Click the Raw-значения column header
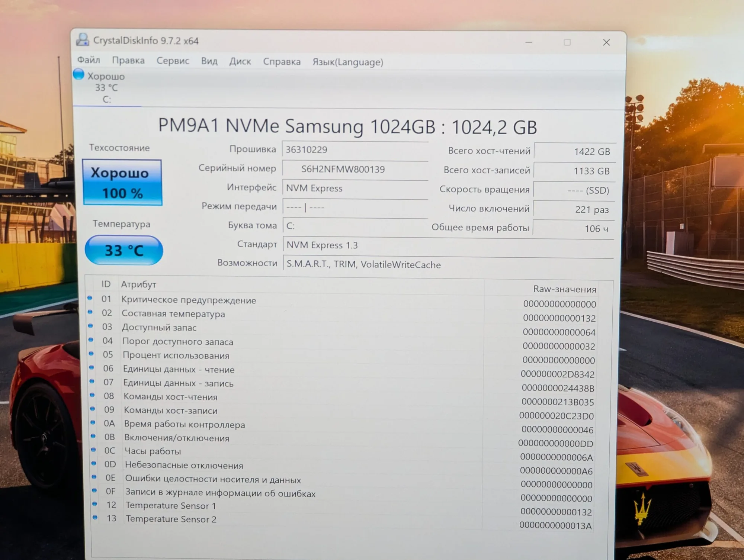 pos(564,289)
